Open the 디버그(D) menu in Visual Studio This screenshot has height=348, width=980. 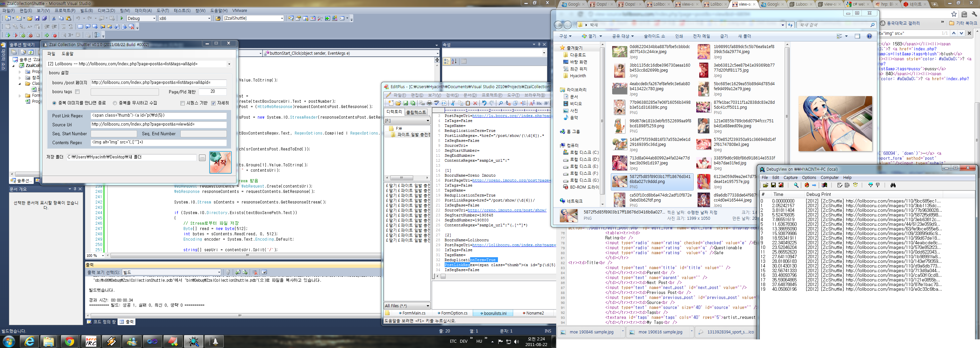106,11
